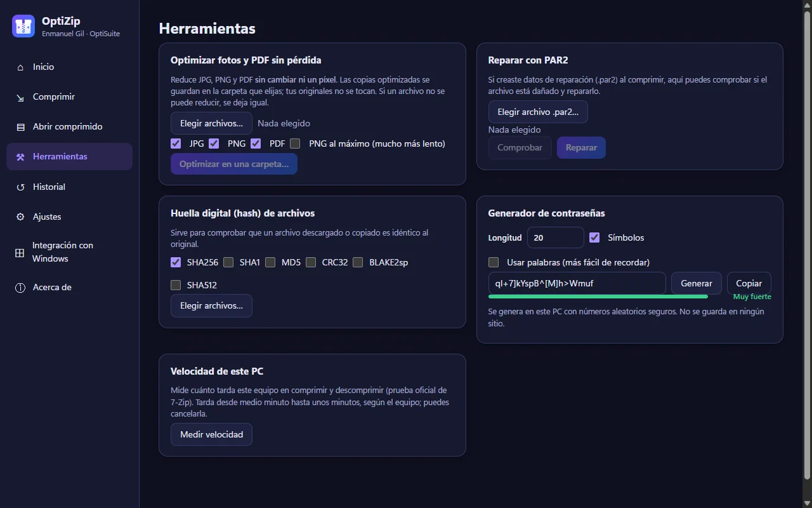The height and width of the screenshot is (508, 812).
Task: Uncheck the SHA256 hash checkbox
Action: [176, 262]
